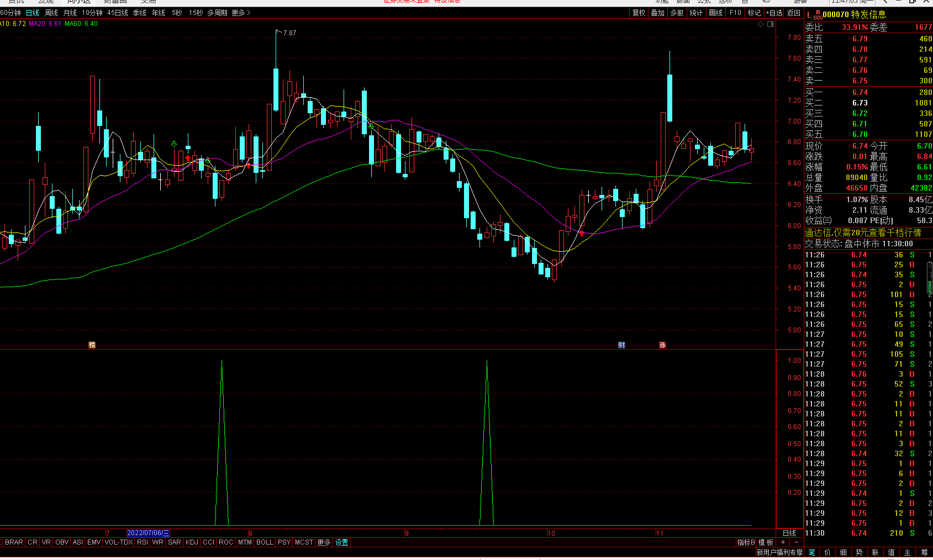The image size is (933, 560).
Task: Select the KDJ indicator tab
Action: (x=192, y=542)
